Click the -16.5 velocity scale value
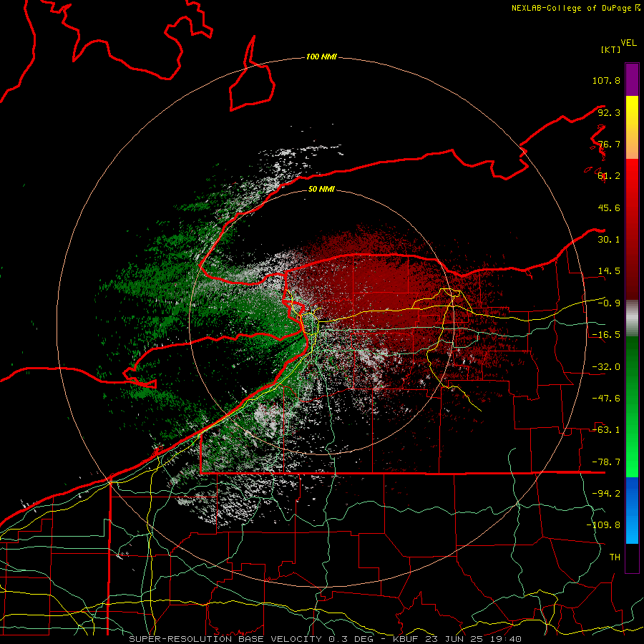Screen dimensions: 644x644 606,335
